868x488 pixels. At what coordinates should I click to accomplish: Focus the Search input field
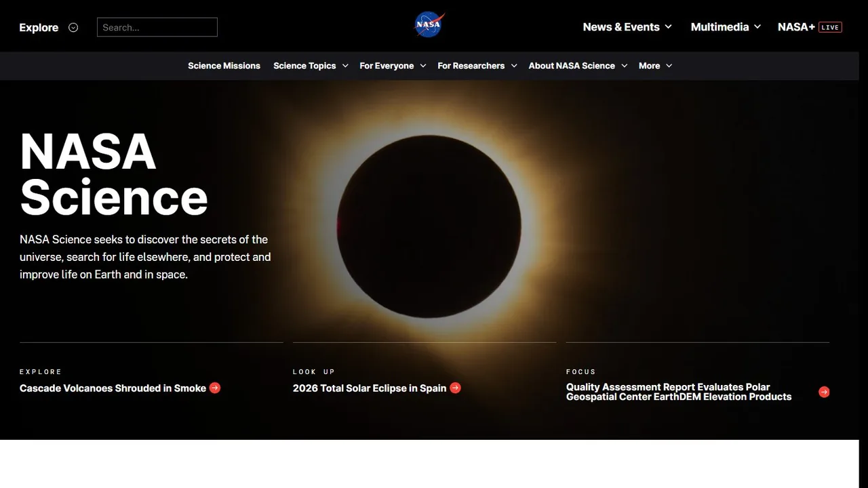click(x=157, y=27)
